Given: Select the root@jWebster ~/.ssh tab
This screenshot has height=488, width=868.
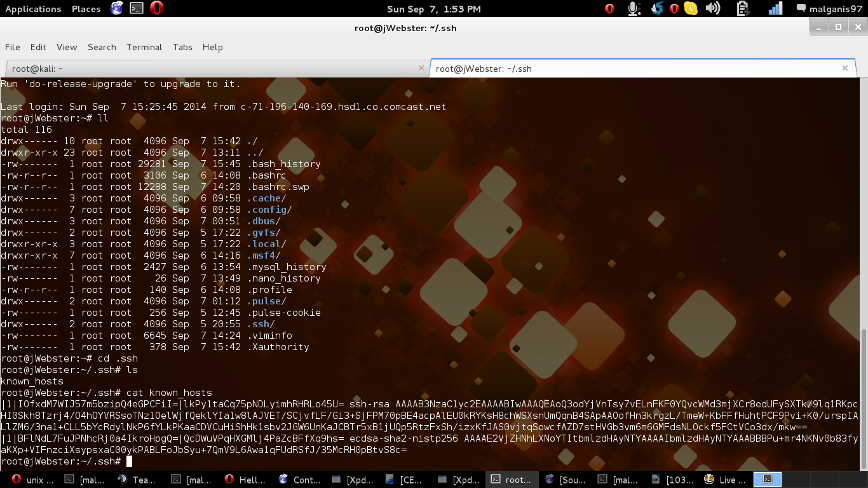Looking at the screenshot, I should [x=643, y=69].
